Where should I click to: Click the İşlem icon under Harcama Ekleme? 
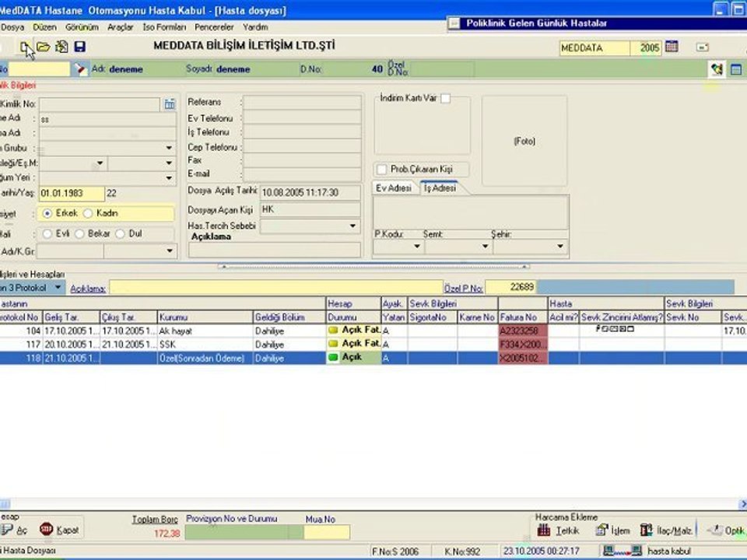pos(602,530)
